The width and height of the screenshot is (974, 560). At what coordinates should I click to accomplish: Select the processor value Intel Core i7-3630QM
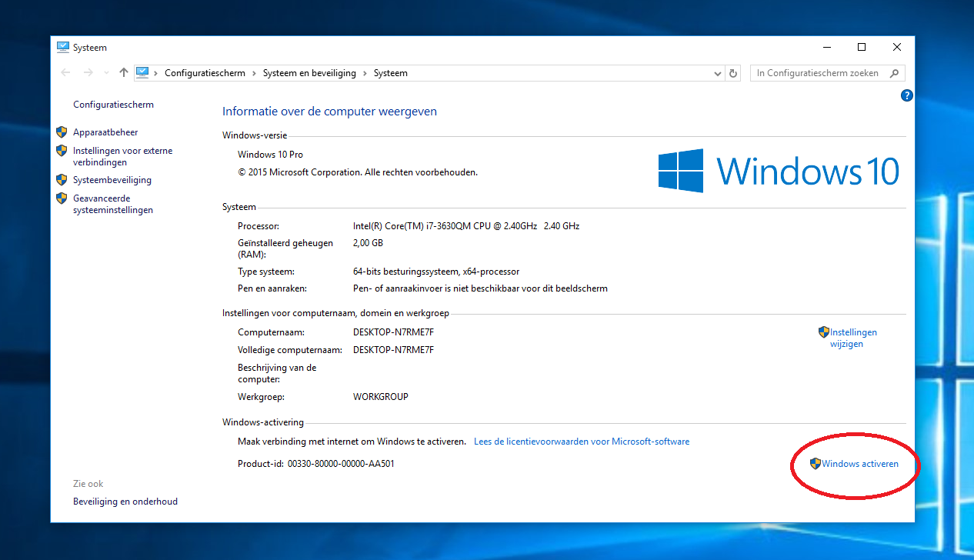[466, 226]
